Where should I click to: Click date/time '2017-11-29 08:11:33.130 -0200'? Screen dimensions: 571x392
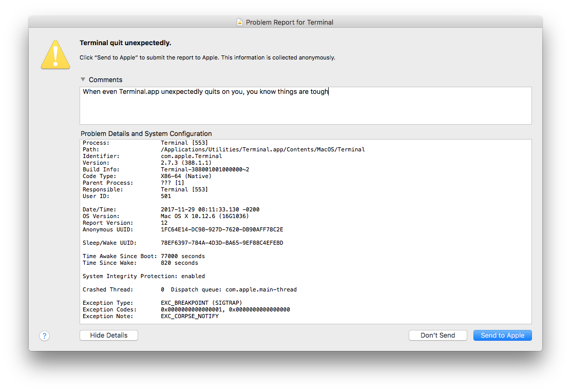pos(210,210)
